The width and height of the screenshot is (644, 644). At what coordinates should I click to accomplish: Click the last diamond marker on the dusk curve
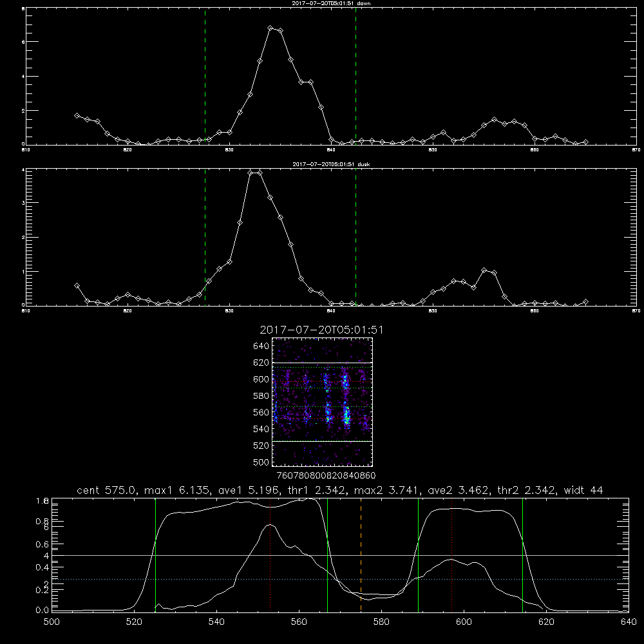point(585,302)
